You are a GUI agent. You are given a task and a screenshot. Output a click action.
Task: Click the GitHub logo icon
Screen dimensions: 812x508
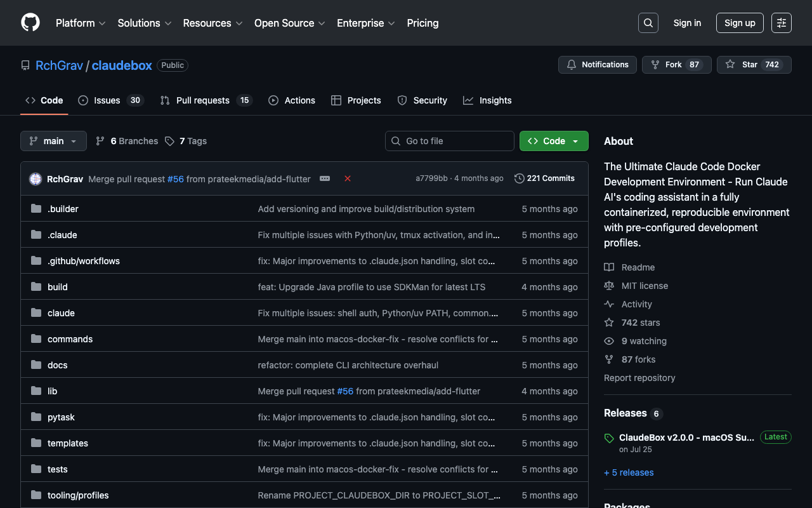tap(30, 23)
